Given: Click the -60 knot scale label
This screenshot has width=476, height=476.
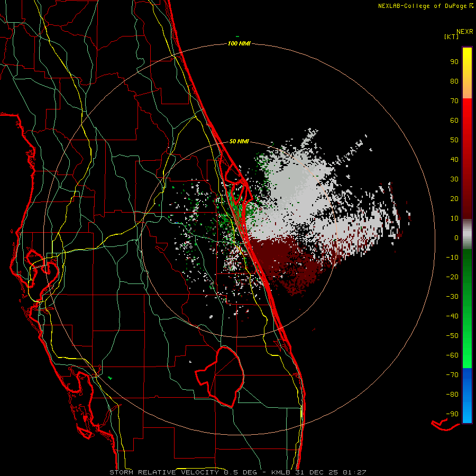Looking at the screenshot, I should tap(452, 355).
